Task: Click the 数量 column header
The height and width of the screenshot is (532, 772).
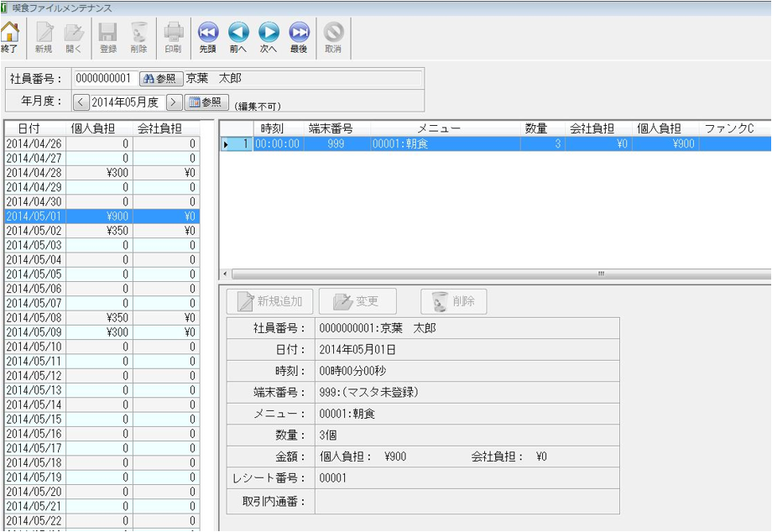Action: tap(542, 128)
